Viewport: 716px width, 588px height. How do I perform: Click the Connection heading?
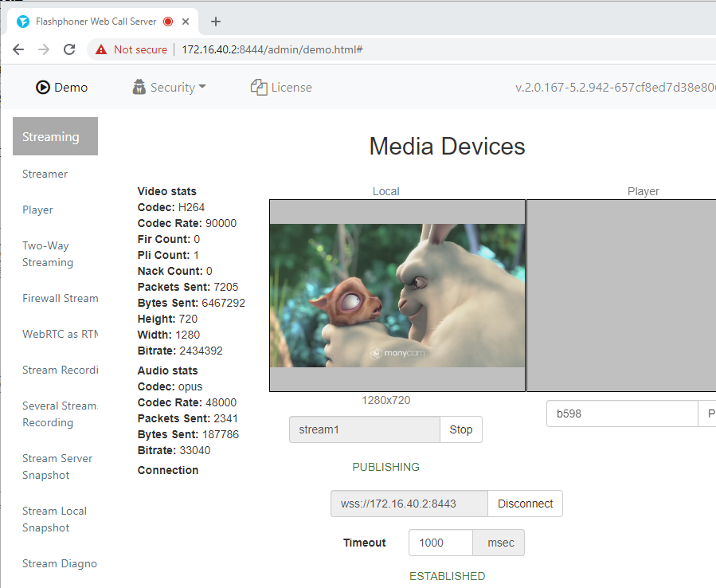(x=167, y=470)
